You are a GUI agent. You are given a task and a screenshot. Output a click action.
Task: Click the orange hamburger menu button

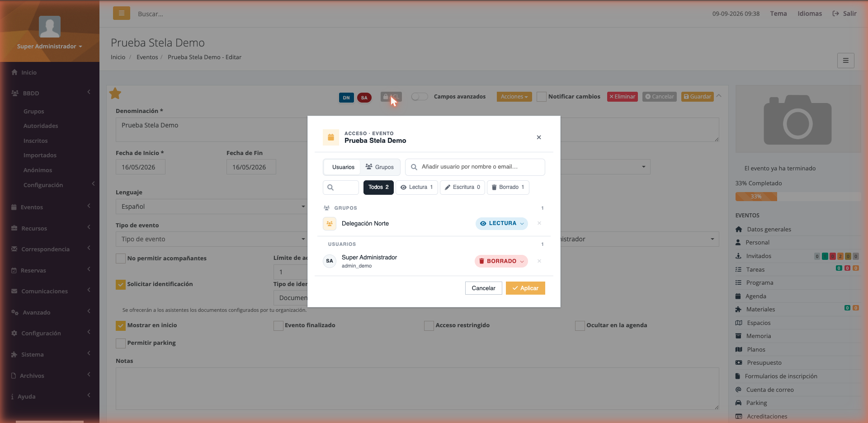coord(122,13)
